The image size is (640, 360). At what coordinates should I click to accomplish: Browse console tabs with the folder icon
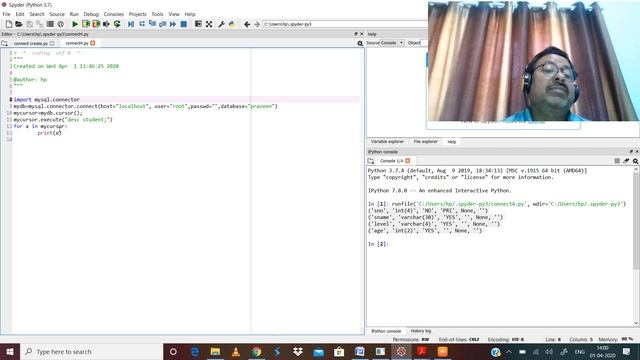[371, 161]
